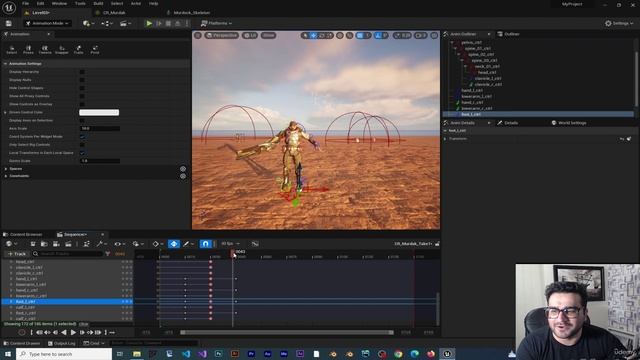Click the Unreal Engine logo icon
Viewport: 640px width, 360px height.
pyautogui.click(x=9, y=7)
